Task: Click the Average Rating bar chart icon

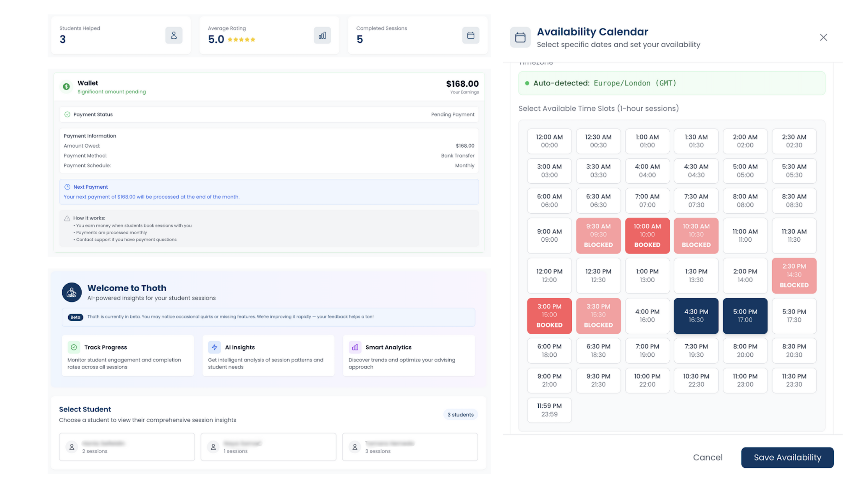Action: (322, 35)
